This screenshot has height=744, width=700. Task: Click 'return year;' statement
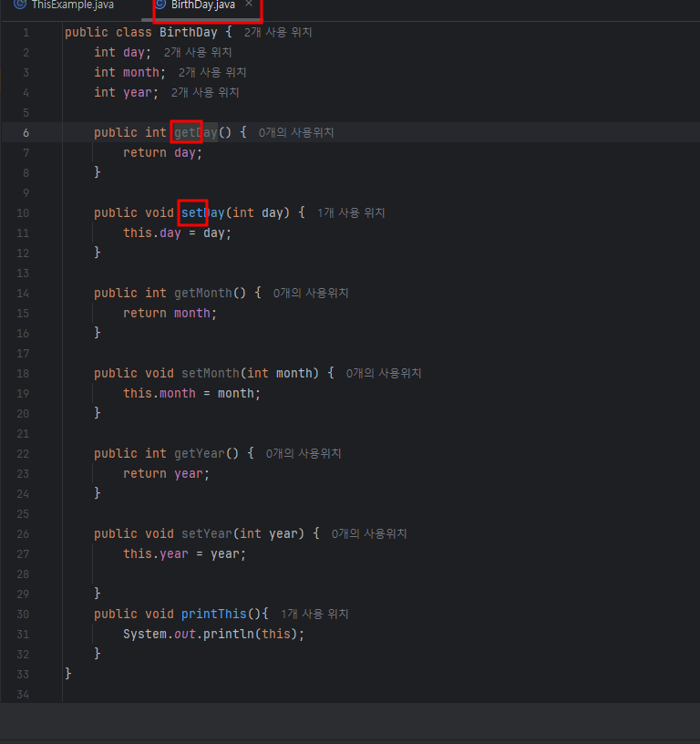pyautogui.click(x=167, y=473)
